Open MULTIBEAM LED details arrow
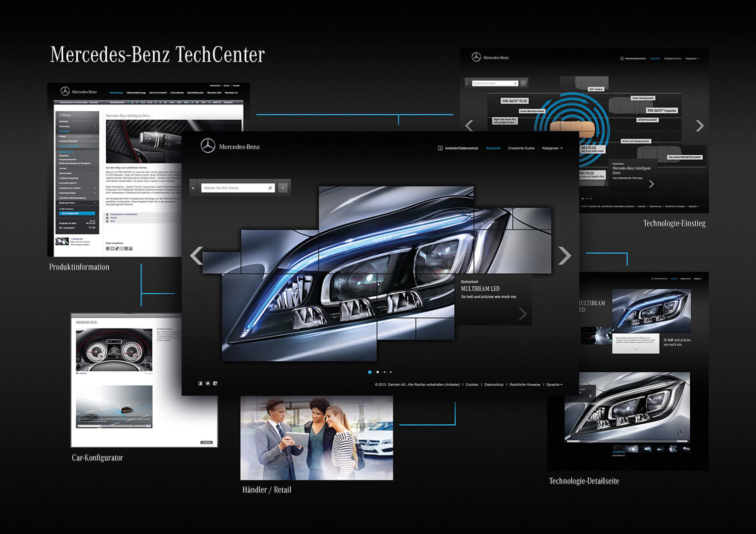756x534 pixels. pos(523,314)
